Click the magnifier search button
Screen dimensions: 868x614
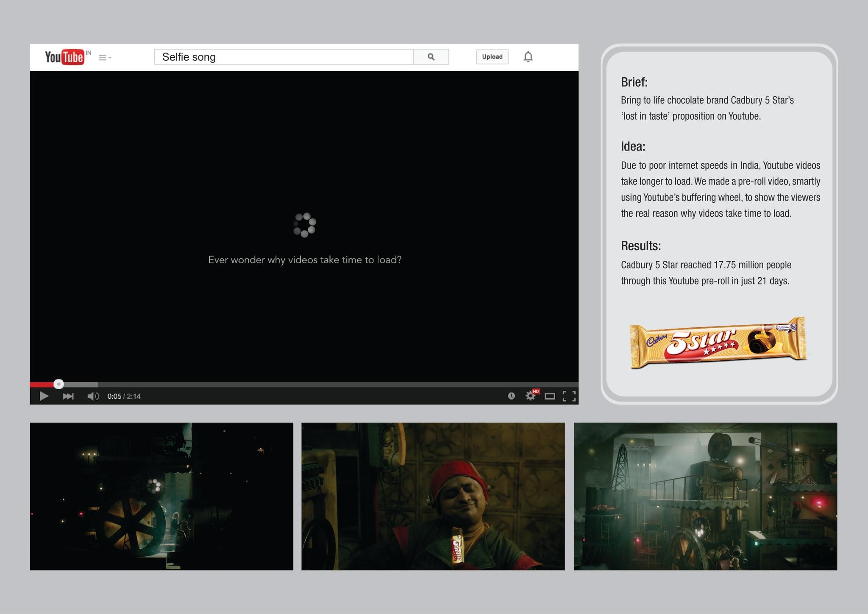coord(431,57)
